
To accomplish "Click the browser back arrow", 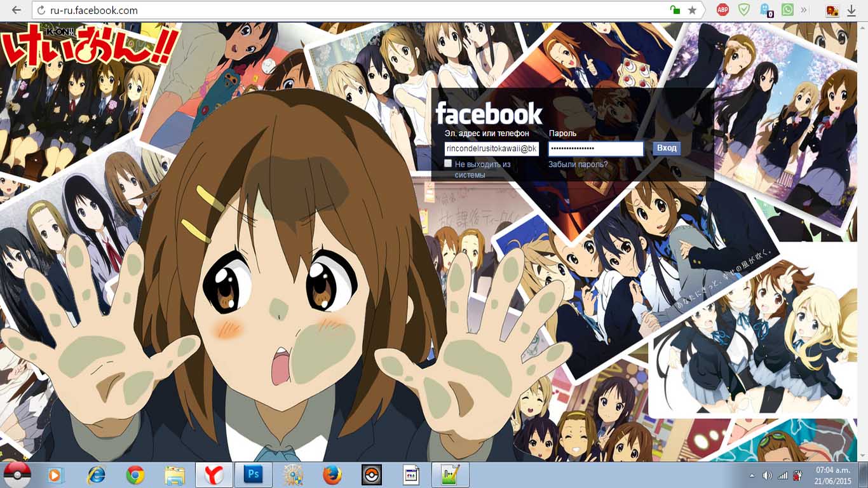I will click(17, 10).
